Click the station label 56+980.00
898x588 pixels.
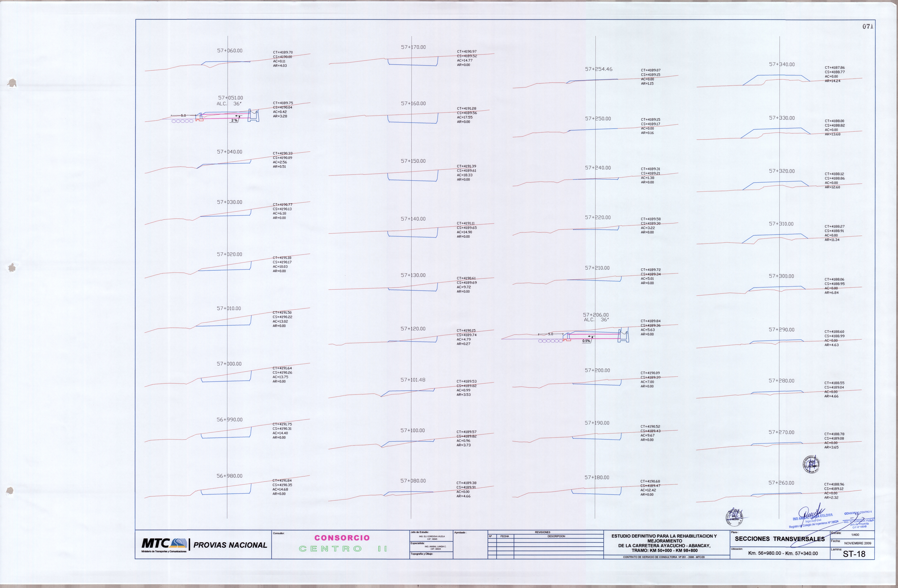[229, 476]
